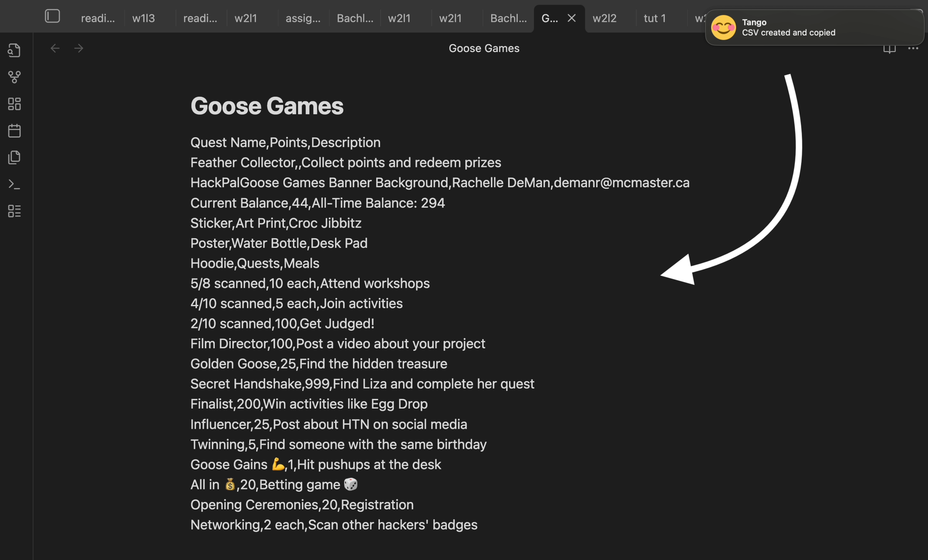
Task: Click the insert template files icon
Action: (x=14, y=157)
